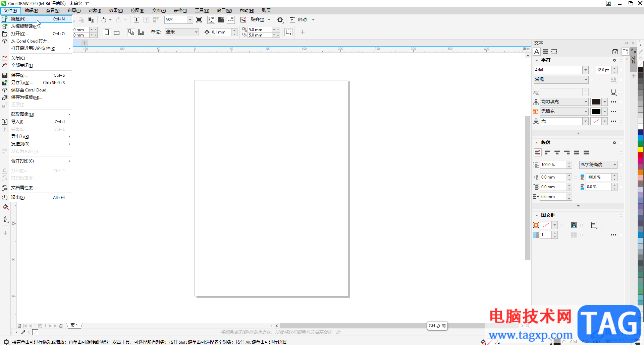Open the 常规 font style dropdown
The height and width of the screenshot is (345, 644).
coord(586,80)
